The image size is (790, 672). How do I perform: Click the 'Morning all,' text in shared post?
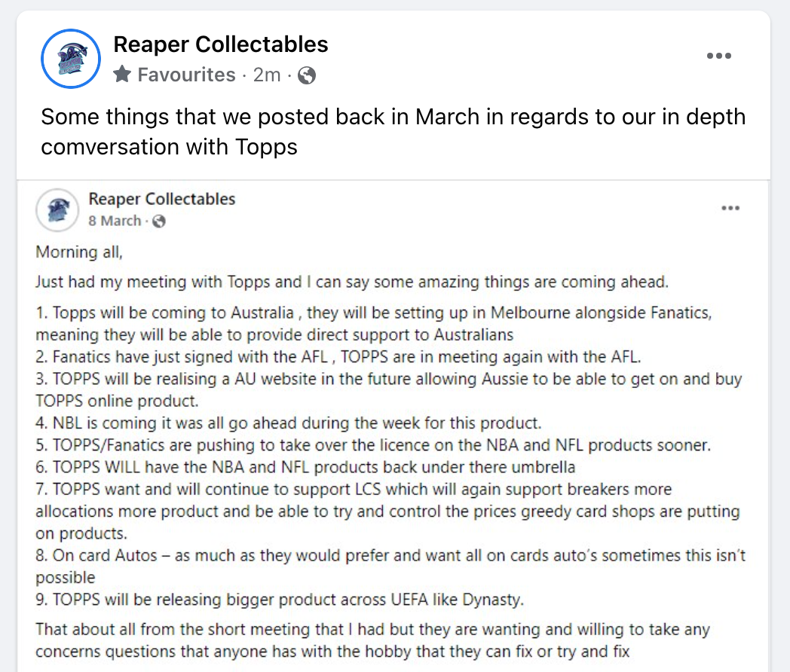tap(79, 252)
